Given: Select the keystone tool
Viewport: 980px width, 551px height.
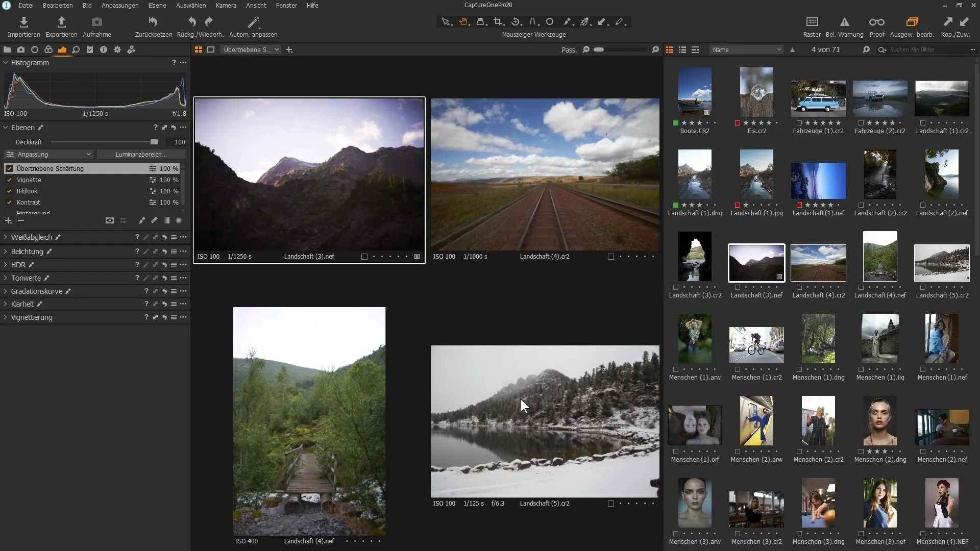Looking at the screenshot, I should tap(533, 22).
